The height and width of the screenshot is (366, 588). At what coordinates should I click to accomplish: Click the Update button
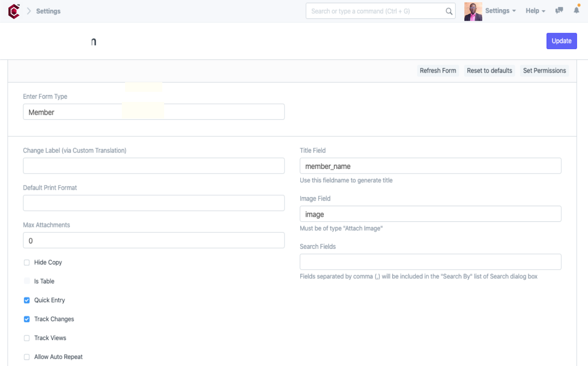(x=561, y=41)
